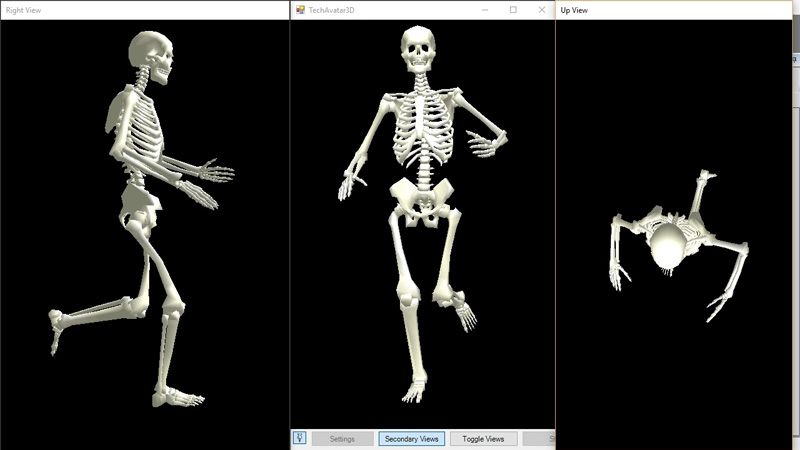Screen dimensions: 800x450
Task: Click the skull in the front view
Action: [419, 47]
